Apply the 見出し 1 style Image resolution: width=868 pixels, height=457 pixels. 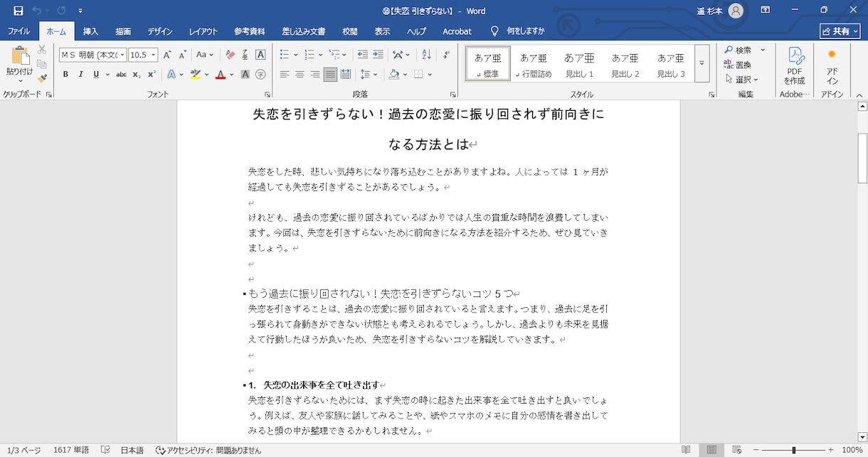pos(579,63)
